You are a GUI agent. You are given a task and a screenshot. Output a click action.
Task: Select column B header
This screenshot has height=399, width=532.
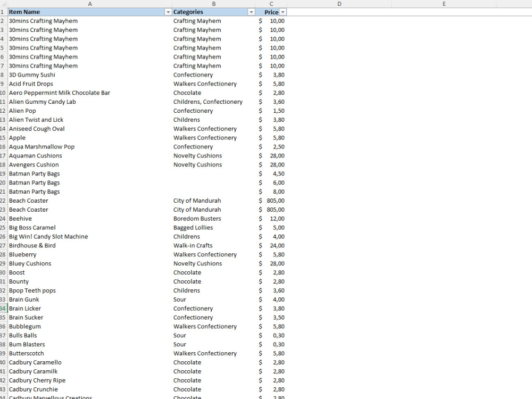click(x=214, y=4)
